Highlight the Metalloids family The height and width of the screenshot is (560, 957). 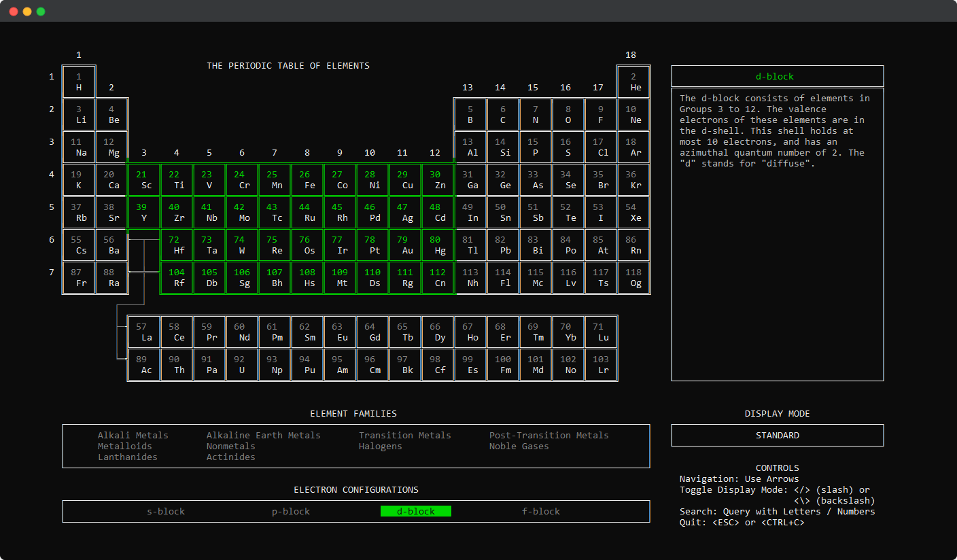click(125, 446)
